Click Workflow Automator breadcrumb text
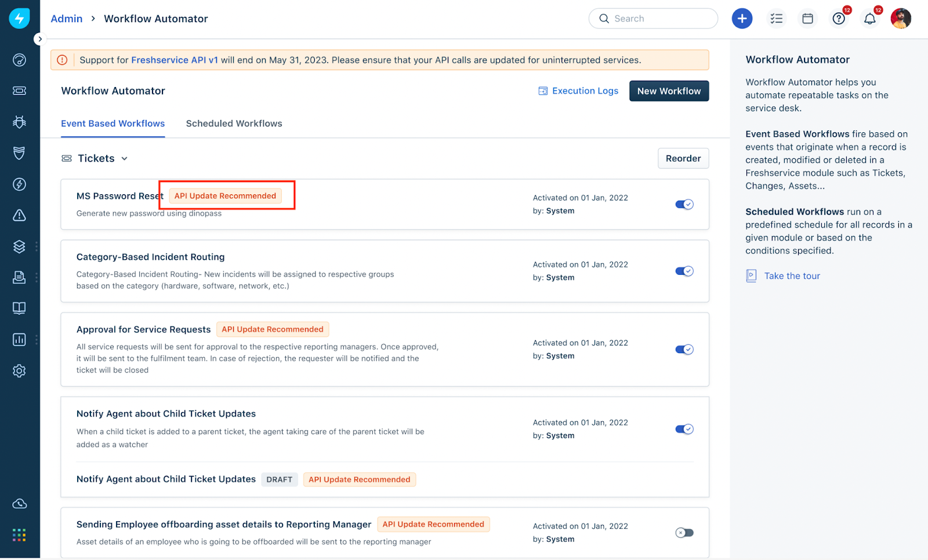 coord(156,19)
